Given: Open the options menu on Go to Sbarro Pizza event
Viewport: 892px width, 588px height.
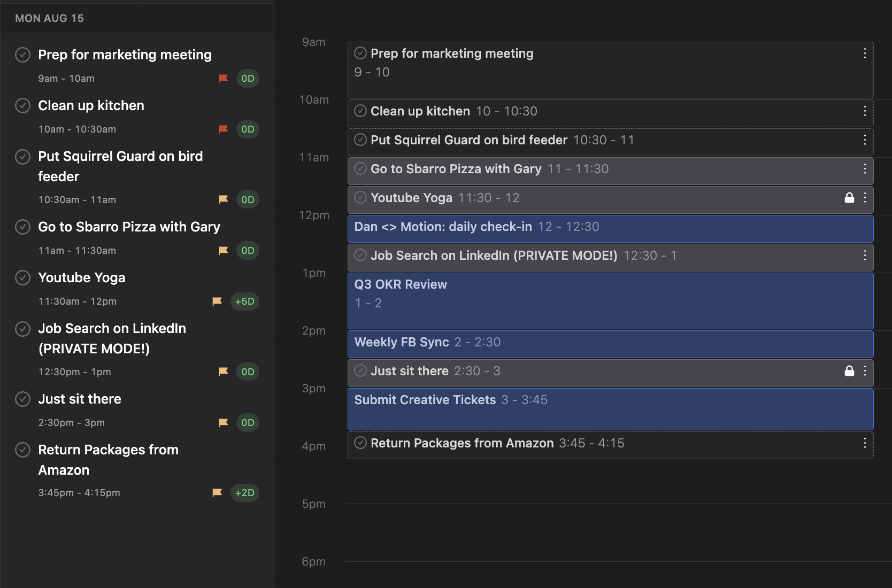Looking at the screenshot, I should coord(865,169).
